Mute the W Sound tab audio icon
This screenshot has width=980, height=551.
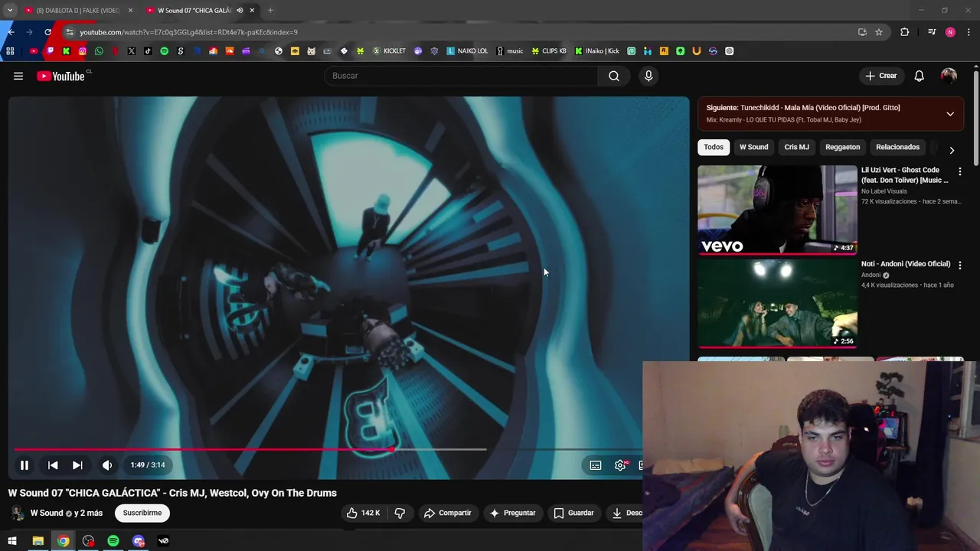pos(240,10)
